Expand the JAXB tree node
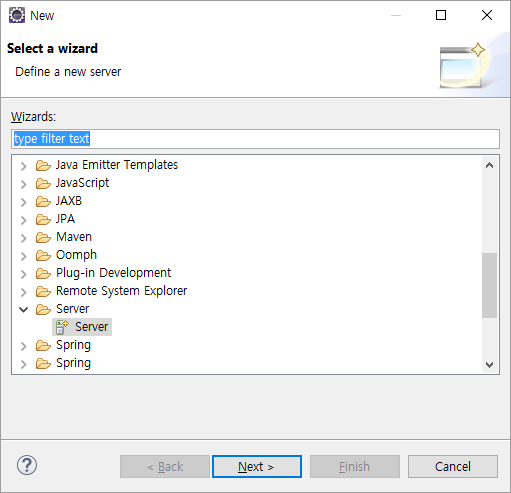This screenshot has height=493, width=511. [x=24, y=202]
